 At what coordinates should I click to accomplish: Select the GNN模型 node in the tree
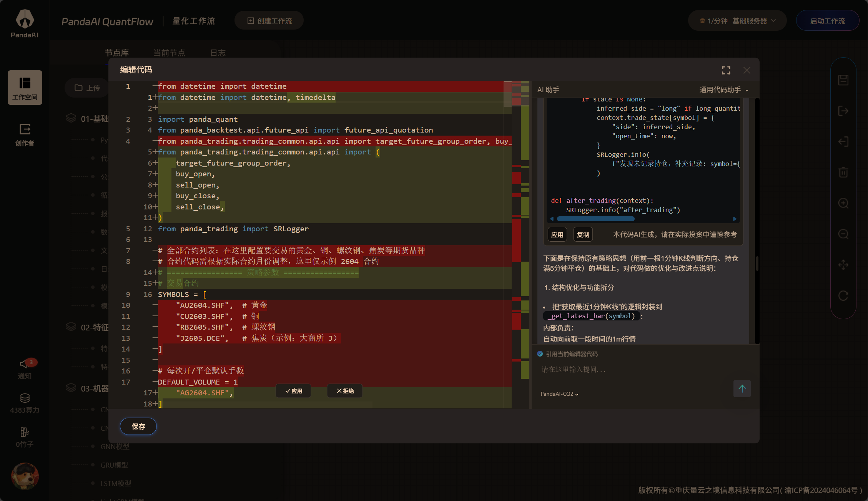click(x=115, y=446)
